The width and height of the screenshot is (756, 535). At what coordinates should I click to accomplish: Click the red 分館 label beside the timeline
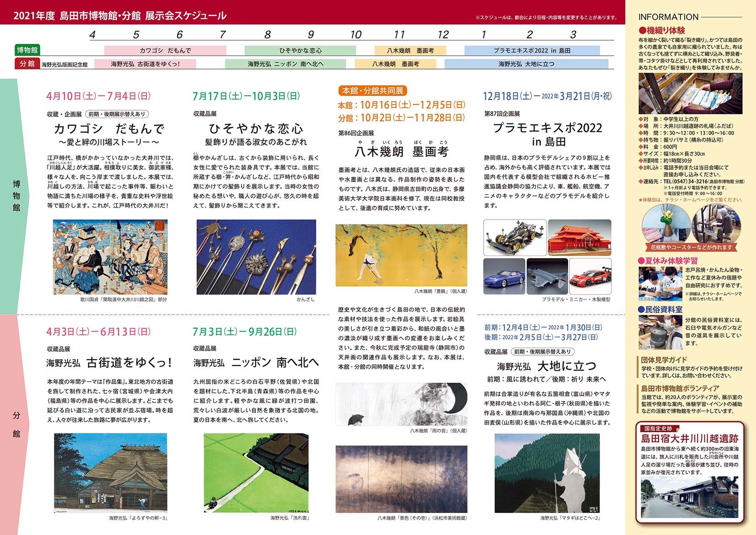[x=27, y=64]
